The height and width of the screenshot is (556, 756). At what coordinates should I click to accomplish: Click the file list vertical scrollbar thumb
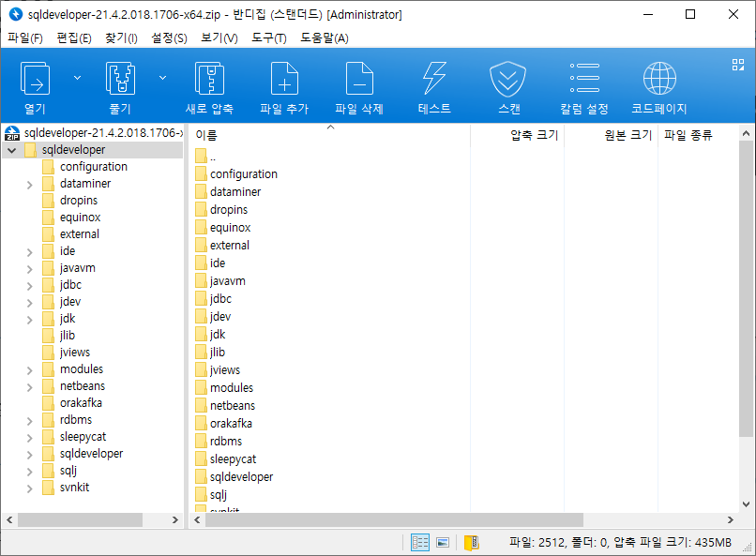[746, 289]
